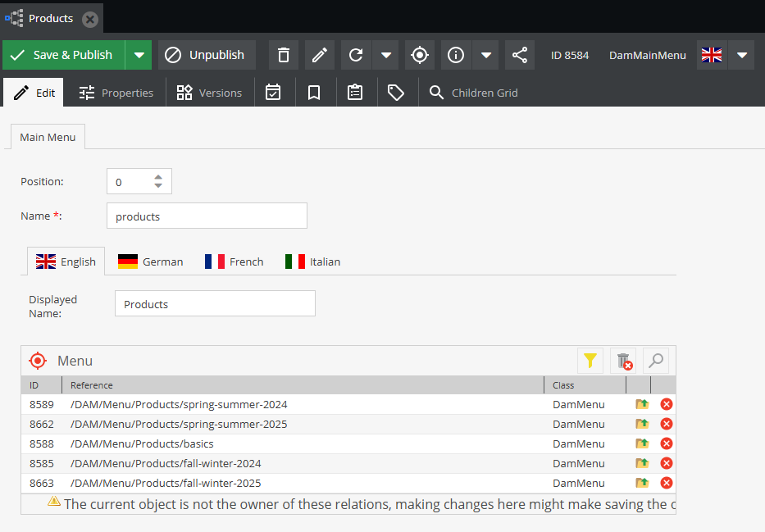Open the tags tab icon
The height and width of the screenshot is (532, 765).
coord(396,93)
